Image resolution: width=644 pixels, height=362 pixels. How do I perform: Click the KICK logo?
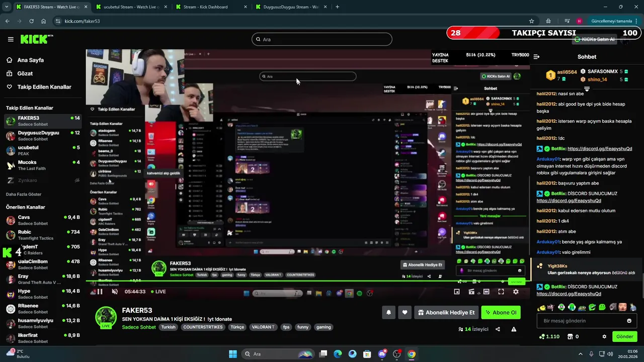(x=36, y=39)
